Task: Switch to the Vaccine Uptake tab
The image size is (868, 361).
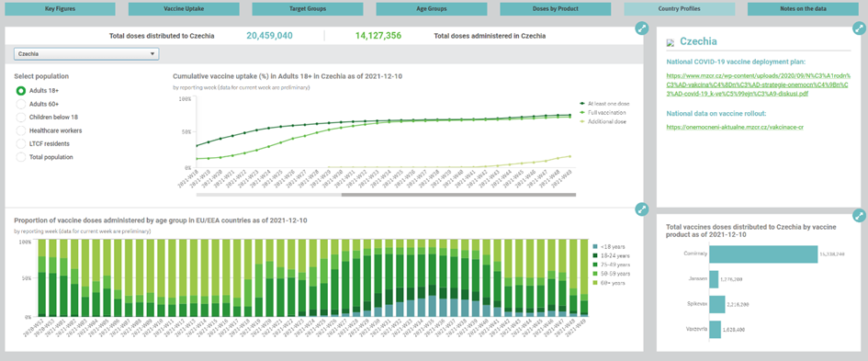Action: pyautogui.click(x=184, y=9)
